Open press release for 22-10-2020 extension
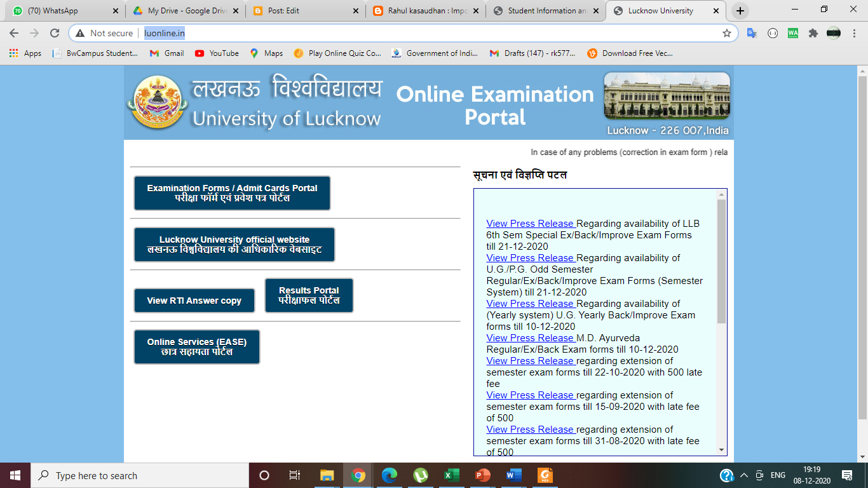 pos(531,361)
